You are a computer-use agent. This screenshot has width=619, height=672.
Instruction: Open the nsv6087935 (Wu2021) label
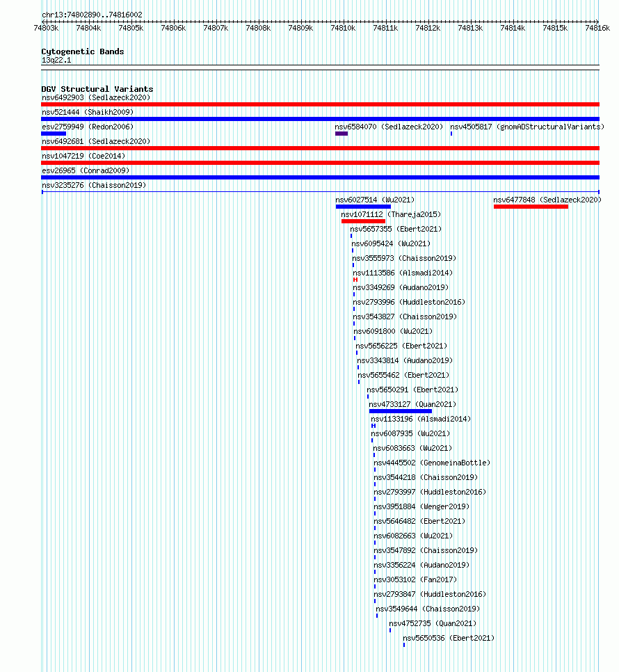(x=410, y=433)
